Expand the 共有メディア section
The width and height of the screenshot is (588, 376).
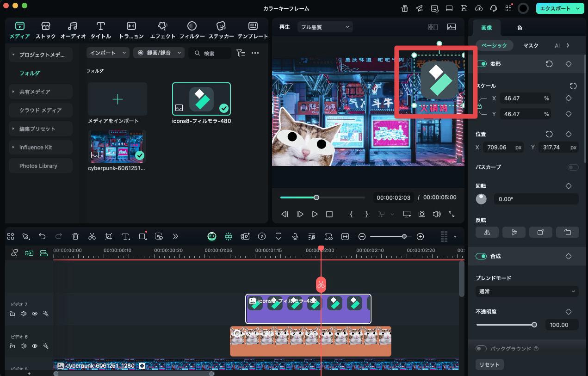(13, 92)
